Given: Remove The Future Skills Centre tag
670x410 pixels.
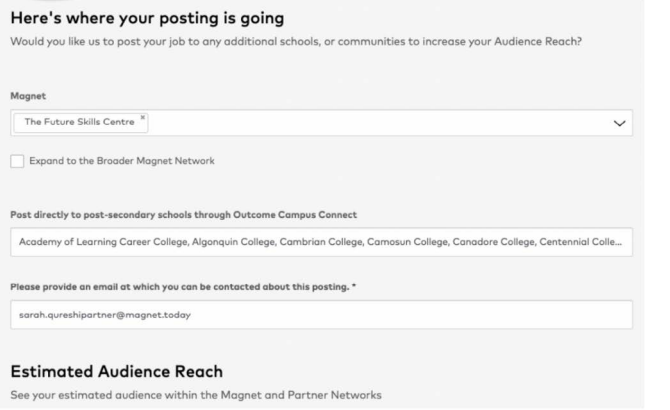Looking at the screenshot, I should click(144, 119).
